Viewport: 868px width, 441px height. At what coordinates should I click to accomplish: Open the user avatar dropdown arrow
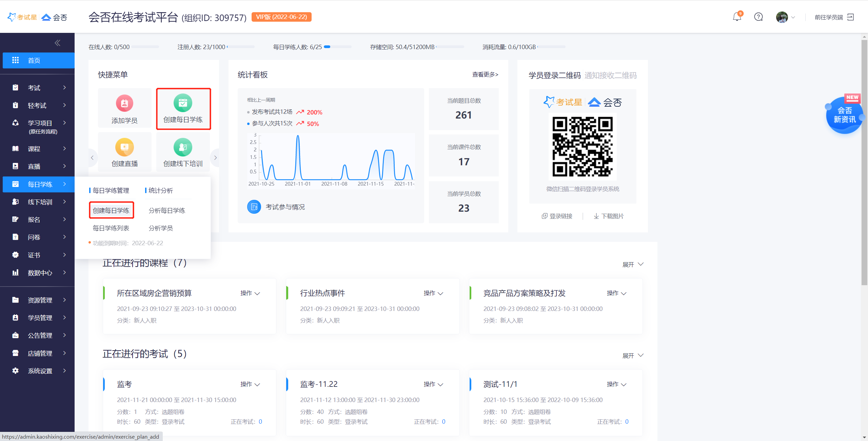(x=793, y=17)
